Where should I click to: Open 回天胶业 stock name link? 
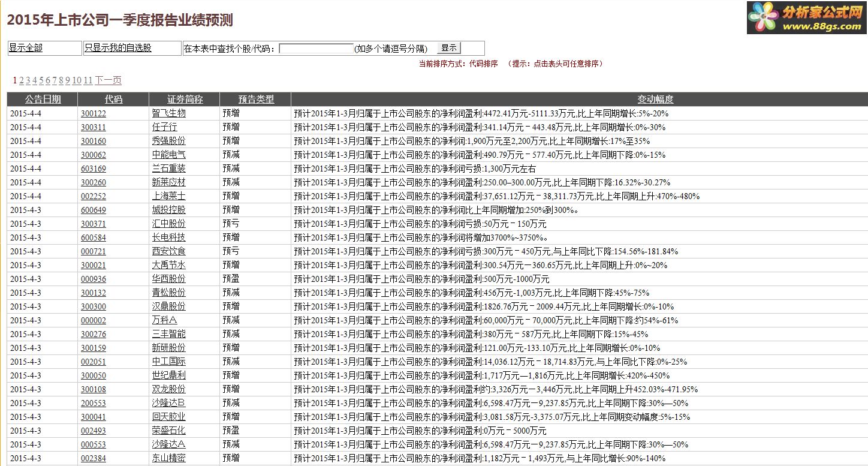[x=169, y=417]
